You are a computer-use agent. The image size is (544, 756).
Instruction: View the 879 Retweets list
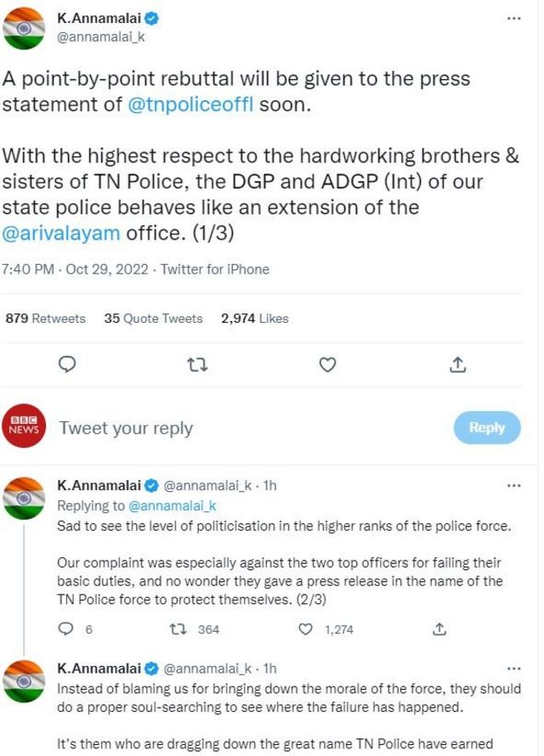point(46,319)
